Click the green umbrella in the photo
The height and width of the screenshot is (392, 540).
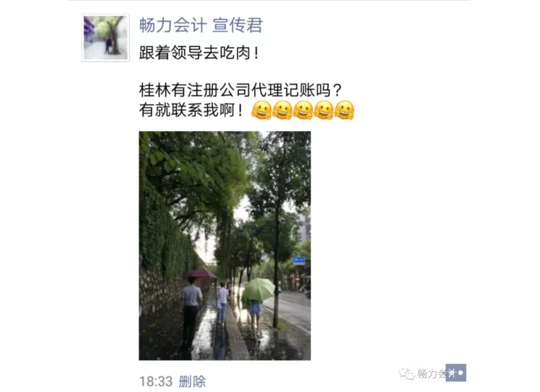(259, 289)
